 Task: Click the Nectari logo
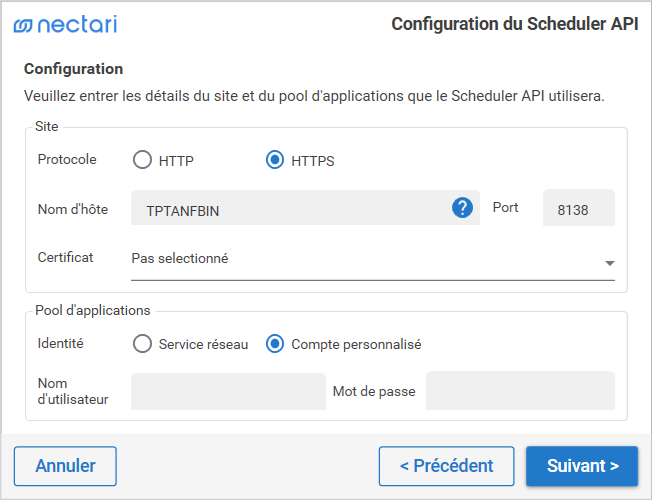(65, 24)
